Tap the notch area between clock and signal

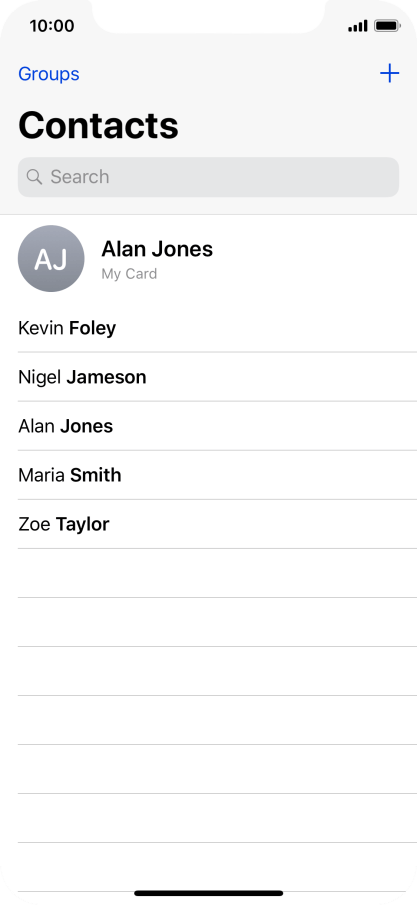click(x=208, y=16)
